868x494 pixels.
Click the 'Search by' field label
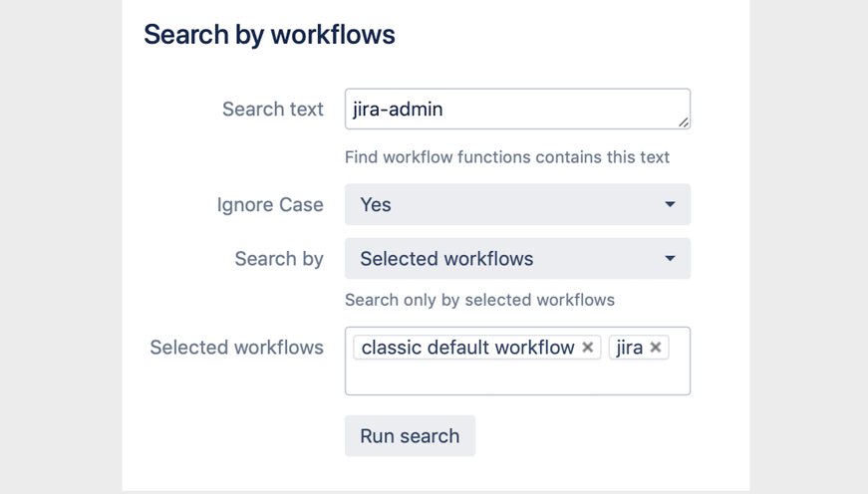279,259
